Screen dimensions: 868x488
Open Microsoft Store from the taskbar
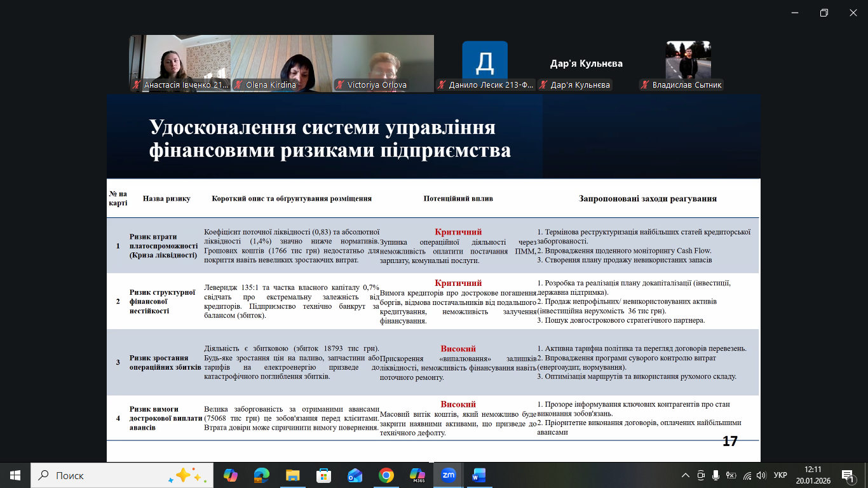pyautogui.click(x=323, y=475)
